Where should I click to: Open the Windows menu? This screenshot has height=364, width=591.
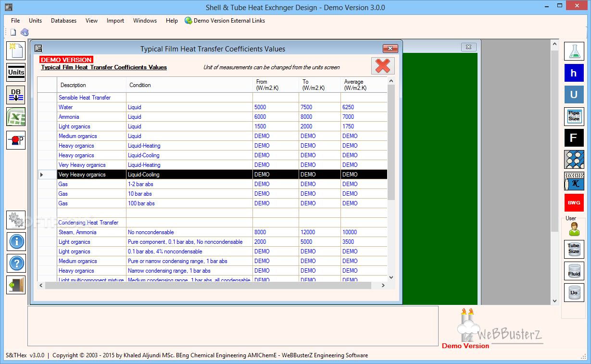(x=145, y=21)
